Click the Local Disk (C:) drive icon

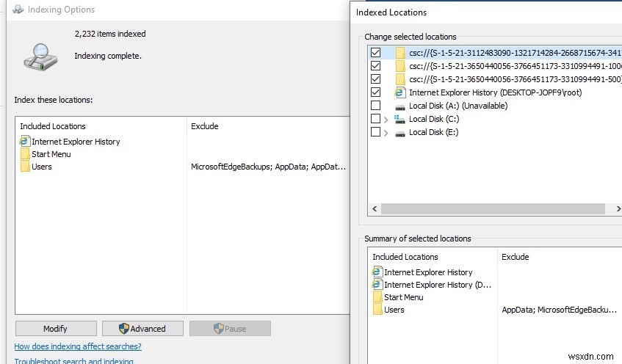[x=399, y=119]
